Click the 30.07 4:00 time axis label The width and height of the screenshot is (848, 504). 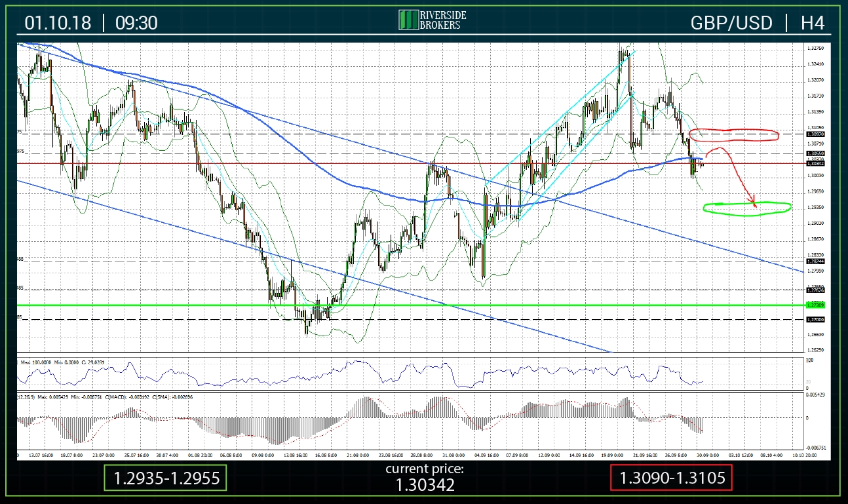(x=167, y=454)
